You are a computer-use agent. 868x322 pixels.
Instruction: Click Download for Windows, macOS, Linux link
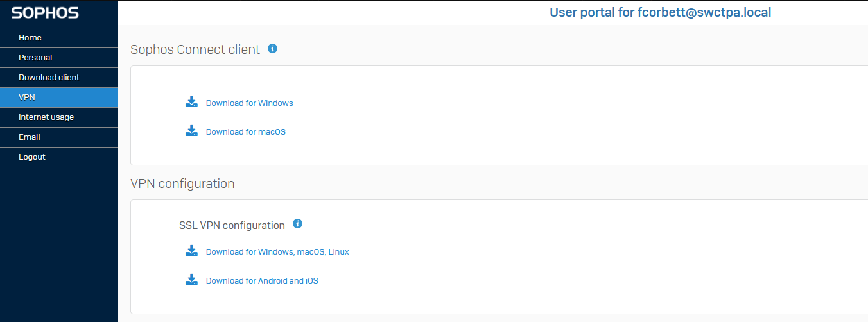coord(277,252)
